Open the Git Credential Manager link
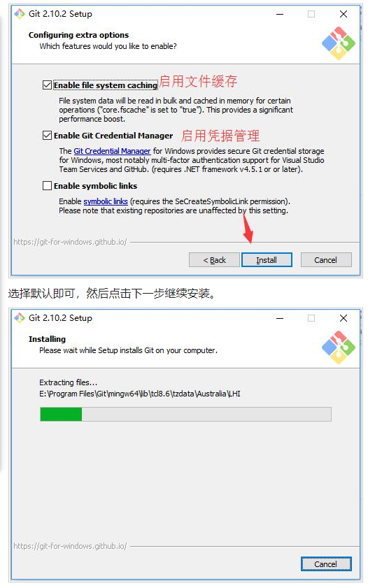This screenshot has width=375, height=588. 112,151
